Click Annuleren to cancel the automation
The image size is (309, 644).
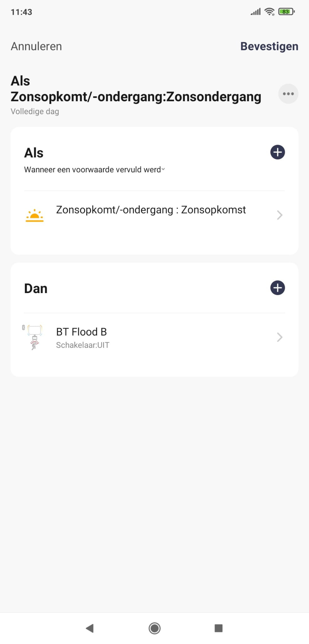pyautogui.click(x=36, y=46)
